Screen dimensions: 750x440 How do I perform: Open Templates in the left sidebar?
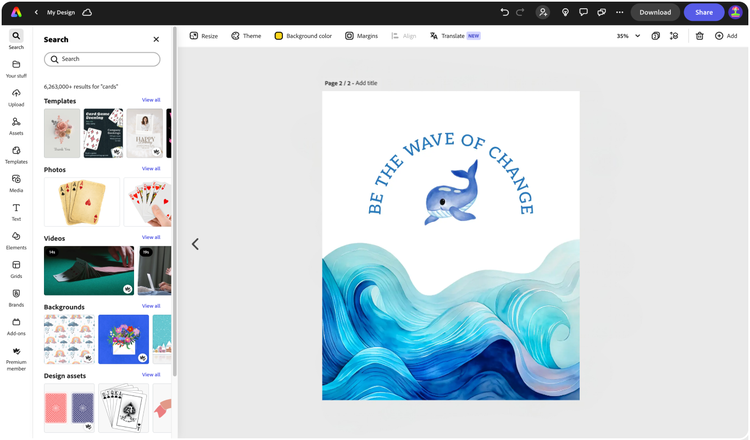pyautogui.click(x=16, y=155)
